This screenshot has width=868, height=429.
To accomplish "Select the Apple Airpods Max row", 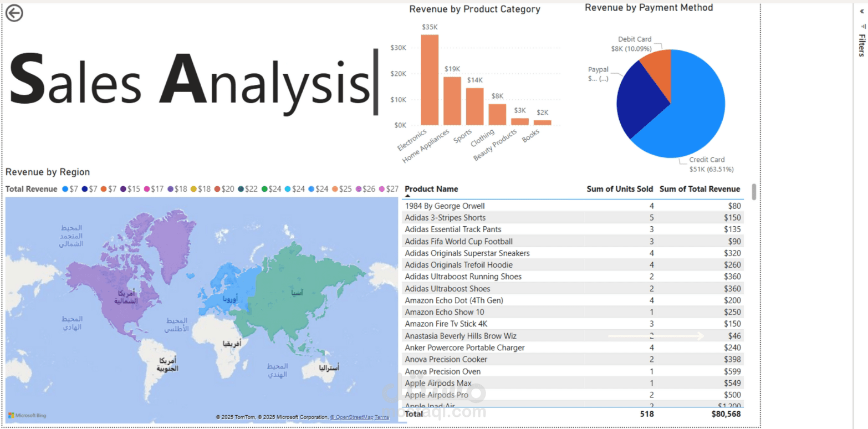I will 573,383.
